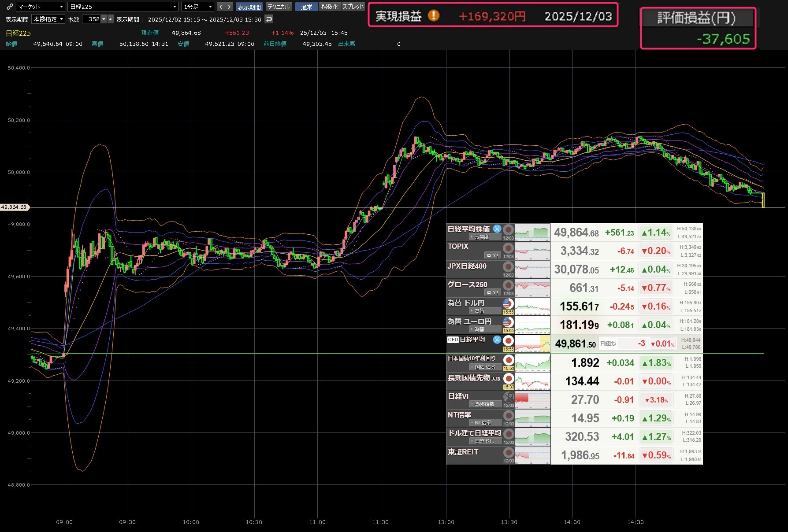
Task: Click the chain link icon in toolbar
Action: pyautogui.click(x=10, y=7)
